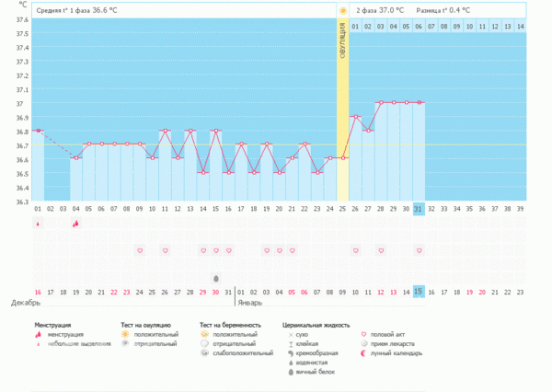Viewport: 552px width, 392px height.
Task: Click the Декабрь month label
Action: [25, 302]
